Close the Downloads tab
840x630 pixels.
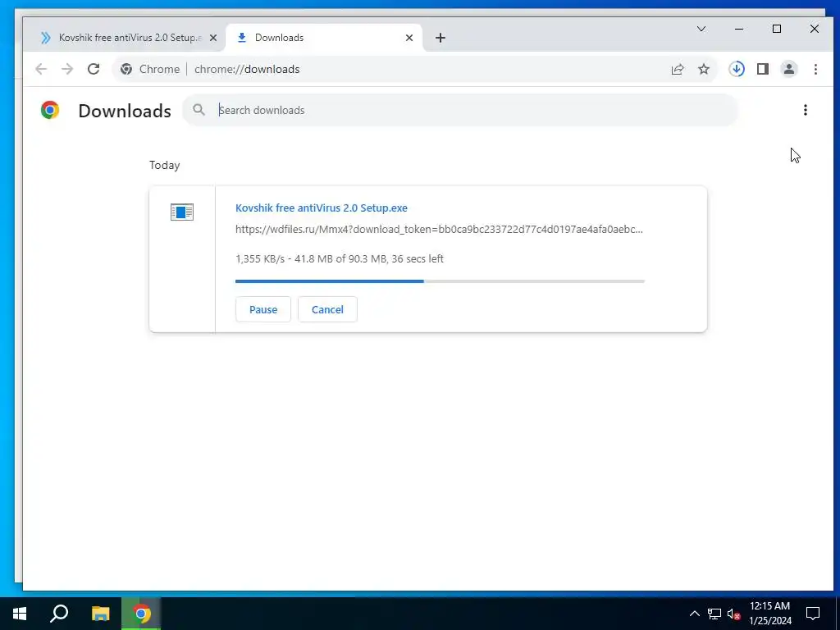coord(409,38)
